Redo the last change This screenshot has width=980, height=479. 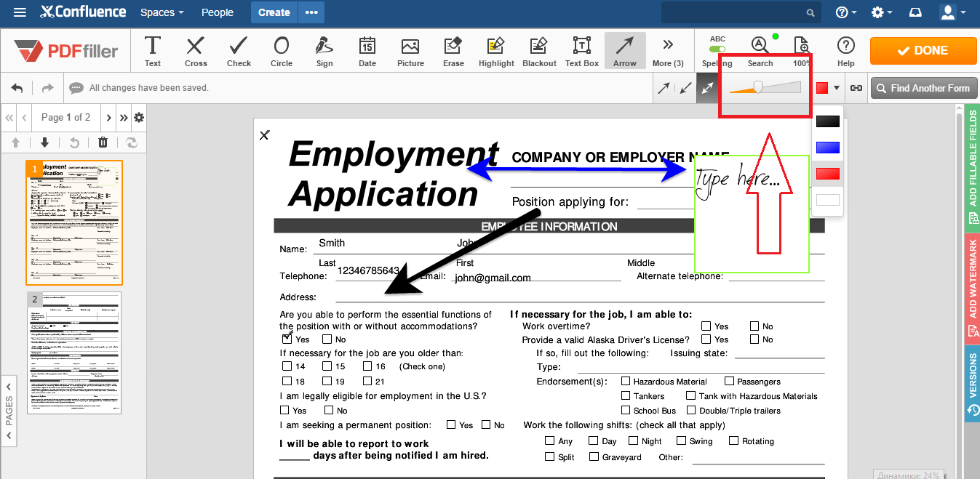click(47, 88)
